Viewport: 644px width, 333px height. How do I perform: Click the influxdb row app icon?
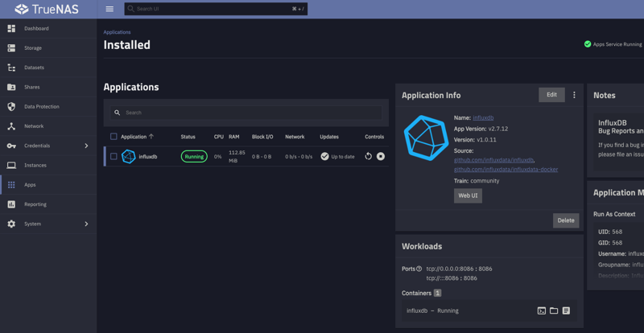click(x=129, y=156)
